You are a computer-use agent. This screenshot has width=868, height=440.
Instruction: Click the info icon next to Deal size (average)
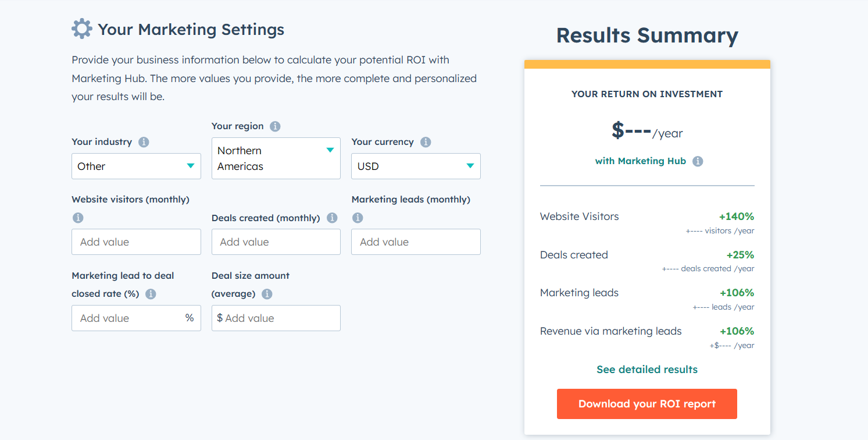pos(267,294)
